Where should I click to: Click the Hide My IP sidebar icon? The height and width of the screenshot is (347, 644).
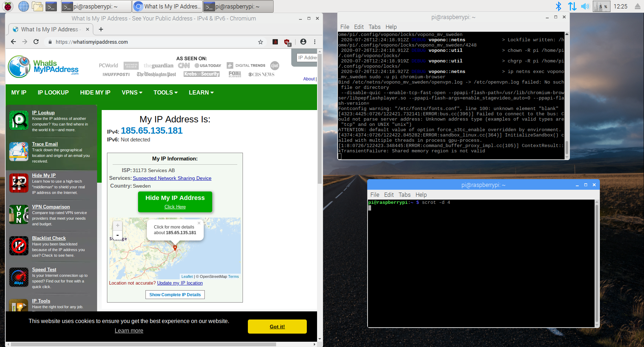click(x=19, y=183)
